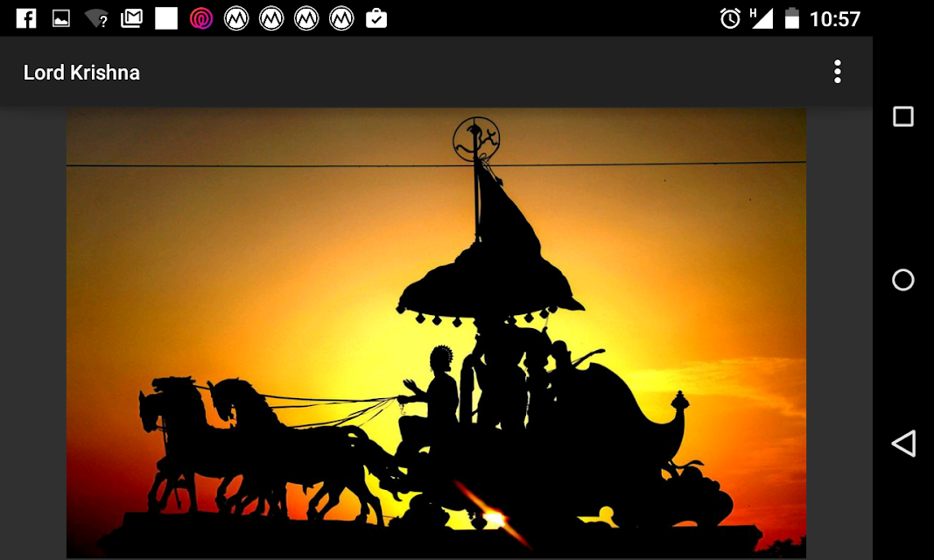Tap the picture notification icon in status bar
Viewport: 934px width, 560px height.
60,18
